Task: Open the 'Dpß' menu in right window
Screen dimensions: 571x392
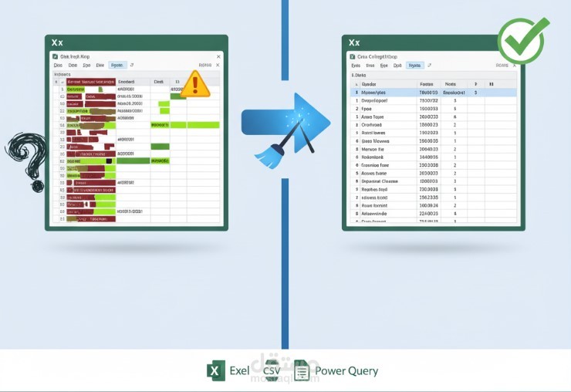Action: 397,66
